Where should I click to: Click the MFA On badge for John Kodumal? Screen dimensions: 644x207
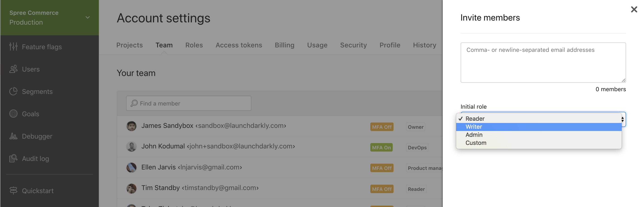381,147
